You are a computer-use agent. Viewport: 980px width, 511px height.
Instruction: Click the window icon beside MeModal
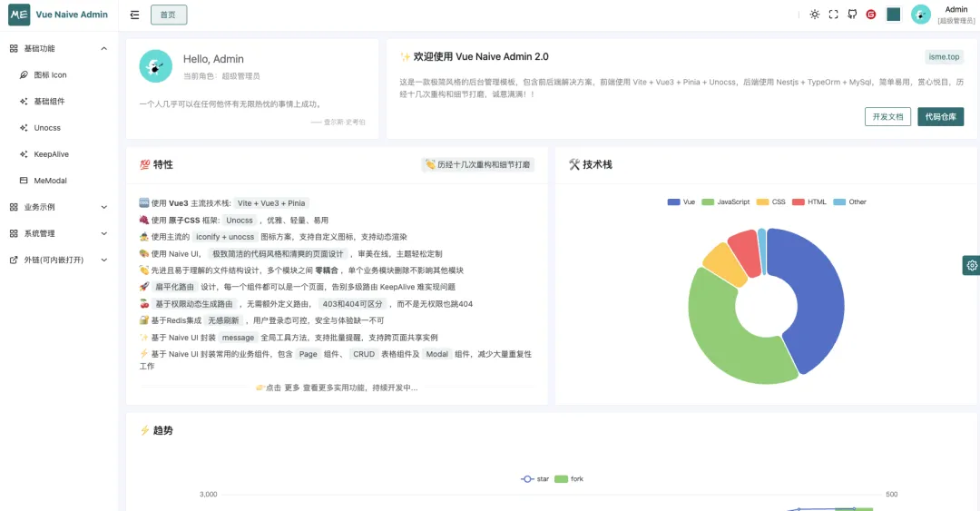click(x=24, y=180)
